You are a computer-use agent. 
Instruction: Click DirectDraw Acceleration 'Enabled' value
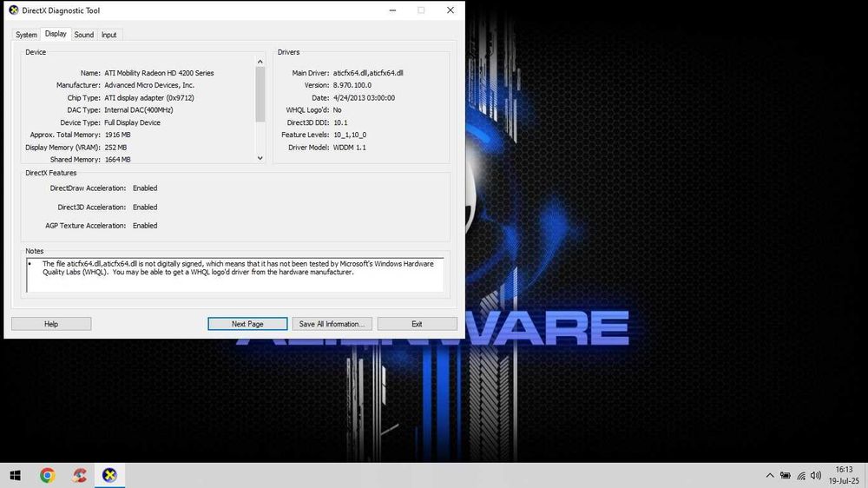[x=145, y=188]
